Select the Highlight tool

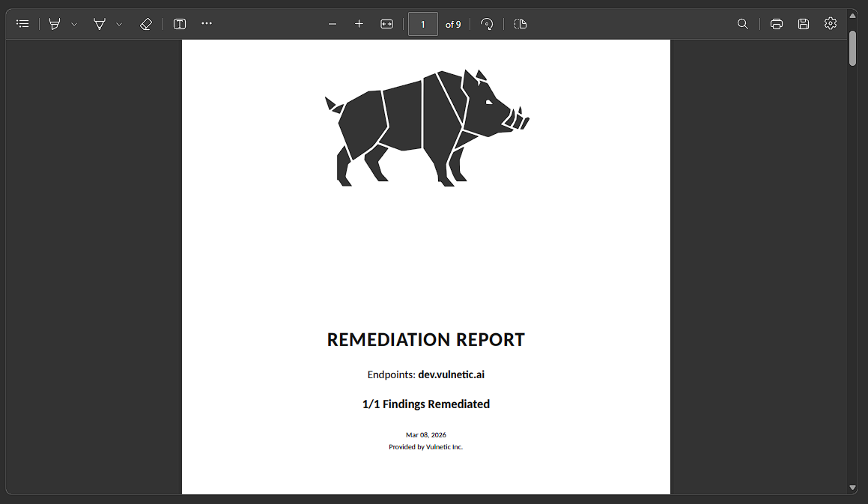tap(55, 24)
